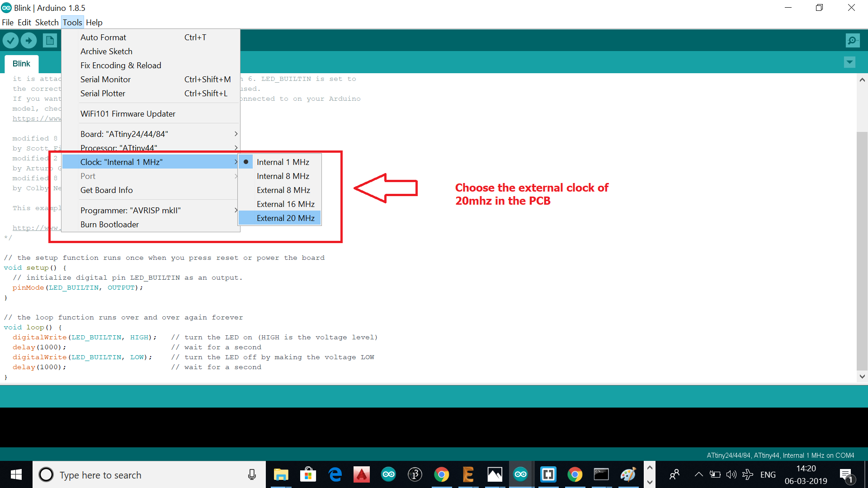Open the tab dropdown arrow on right
This screenshot has width=868, height=488.
[x=849, y=62]
